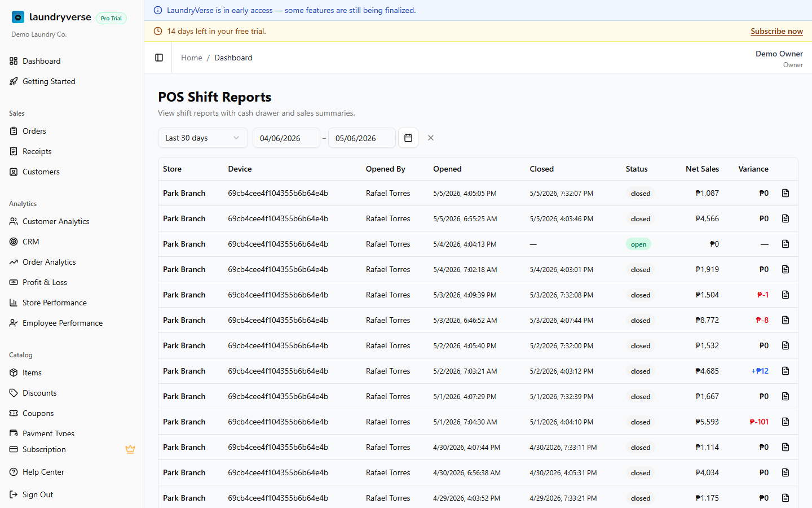Open report icon for ₱-1 variance shift
This screenshot has height=508, width=812.
785,295
